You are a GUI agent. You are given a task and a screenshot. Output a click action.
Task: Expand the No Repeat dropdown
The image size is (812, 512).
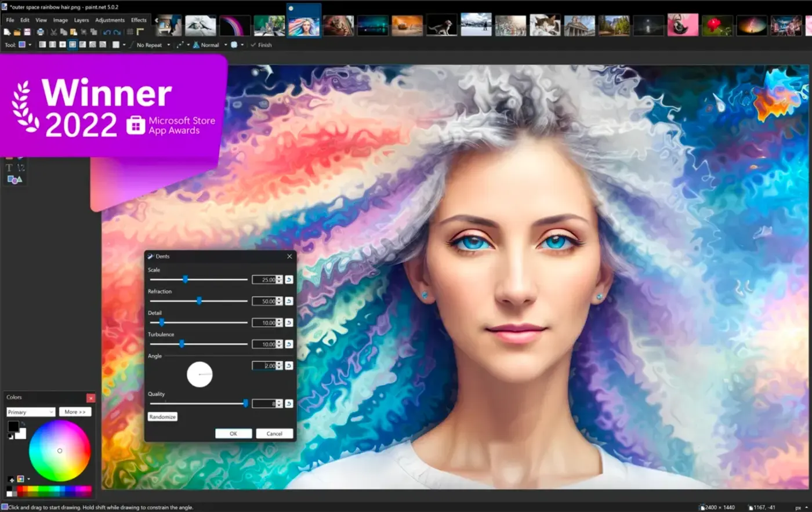168,45
